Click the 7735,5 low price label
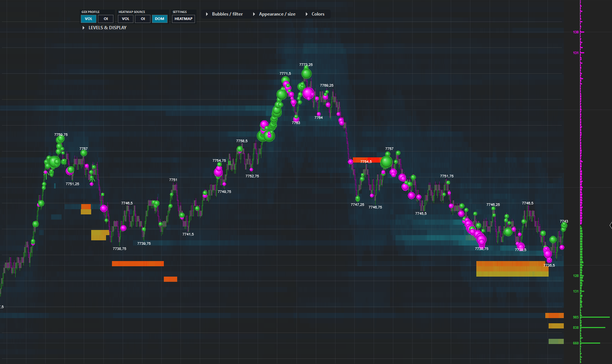The image size is (612, 364). coord(549,265)
